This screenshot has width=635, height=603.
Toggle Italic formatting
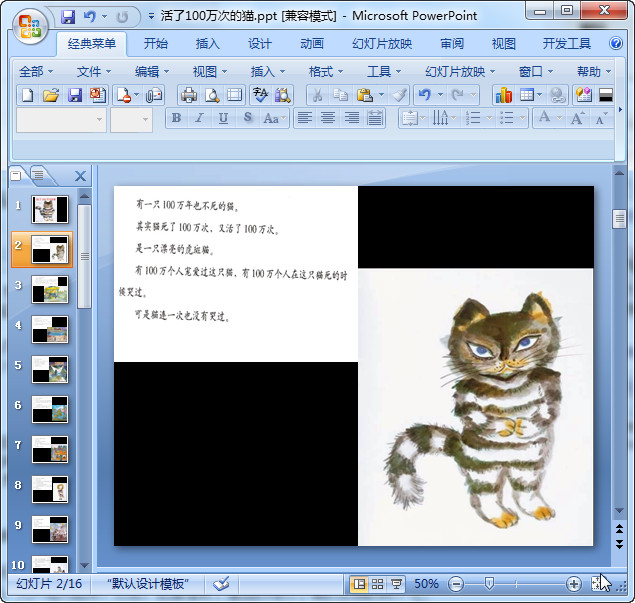click(199, 118)
